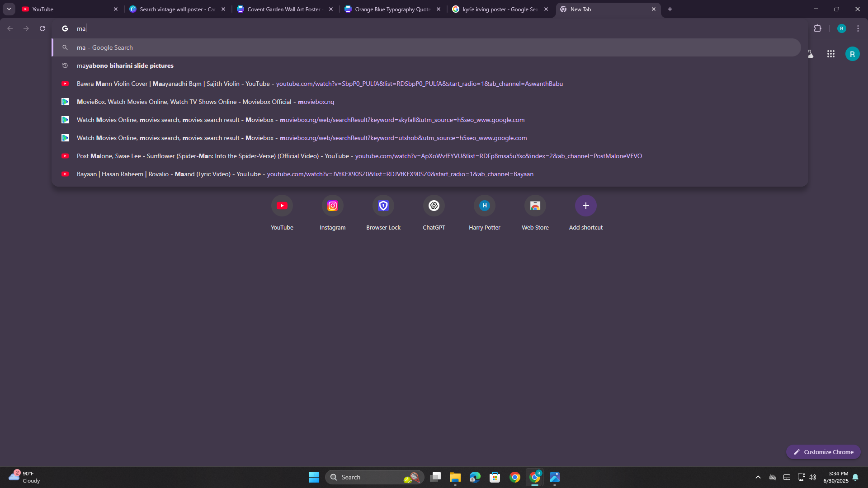Image resolution: width=868 pixels, height=488 pixels.
Task: Open Instagram shortcut tile
Action: click(x=333, y=213)
